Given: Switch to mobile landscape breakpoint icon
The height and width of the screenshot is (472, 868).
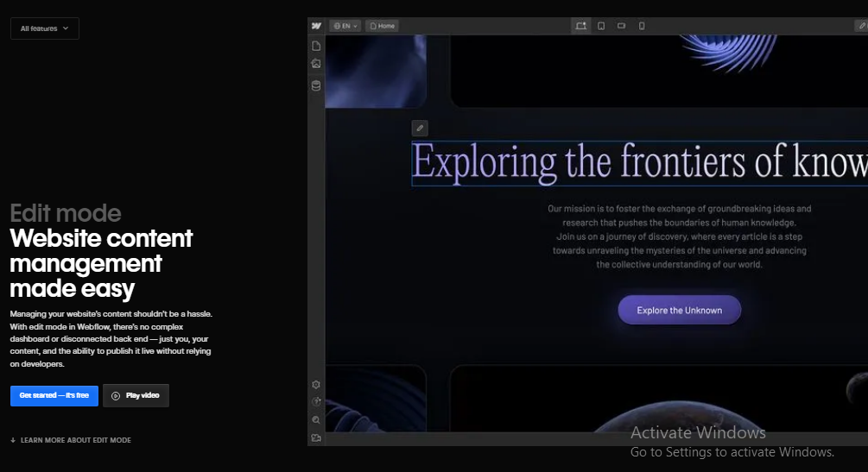Looking at the screenshot, I should pos(622,26).
